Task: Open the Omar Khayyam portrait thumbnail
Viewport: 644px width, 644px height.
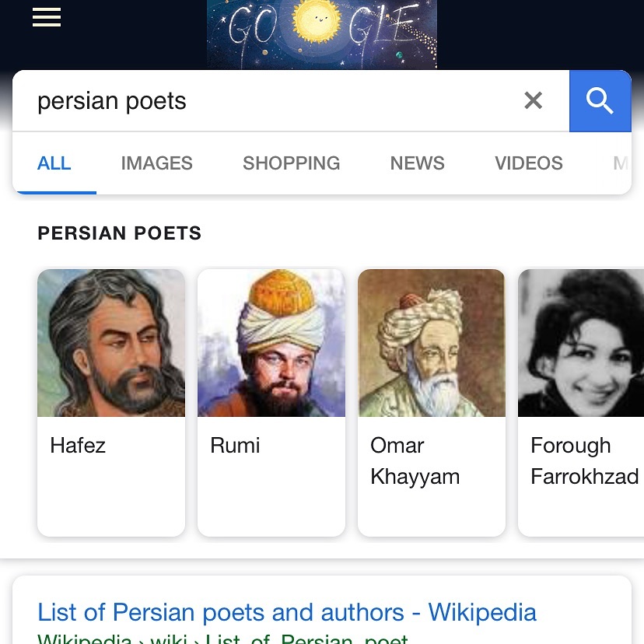Action: [431, 343]
